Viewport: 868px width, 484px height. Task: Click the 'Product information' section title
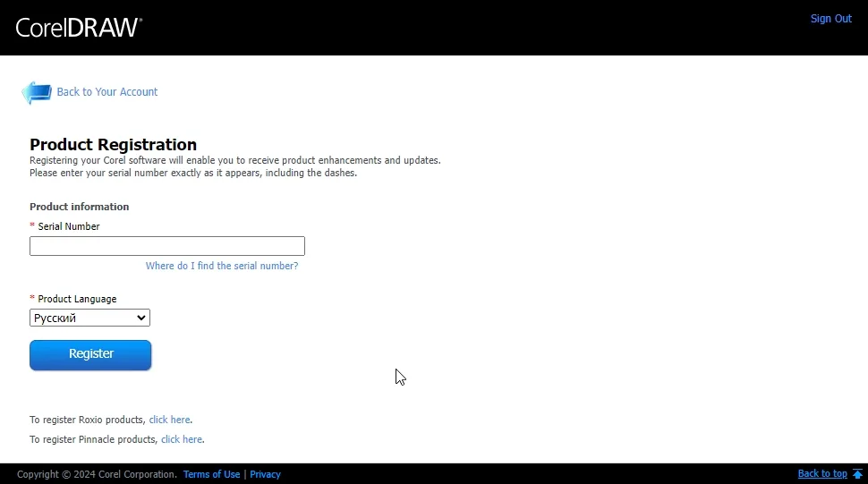tap(79, 207)
